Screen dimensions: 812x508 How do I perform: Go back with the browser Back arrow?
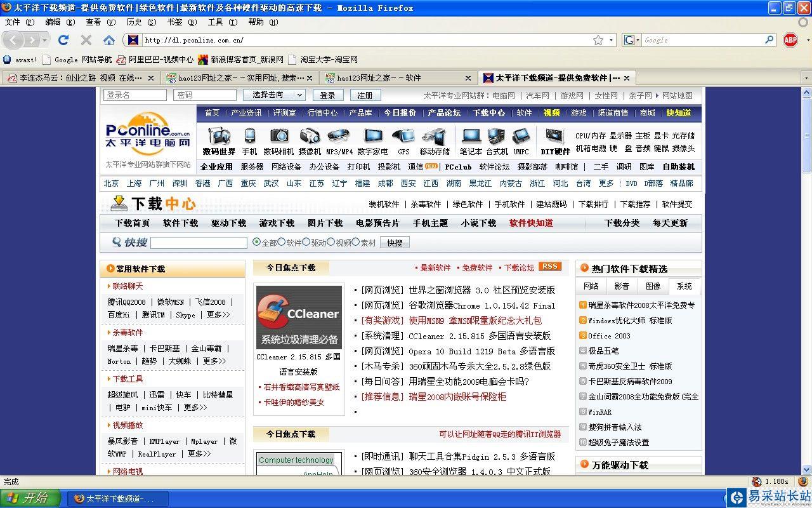point(14,40)
